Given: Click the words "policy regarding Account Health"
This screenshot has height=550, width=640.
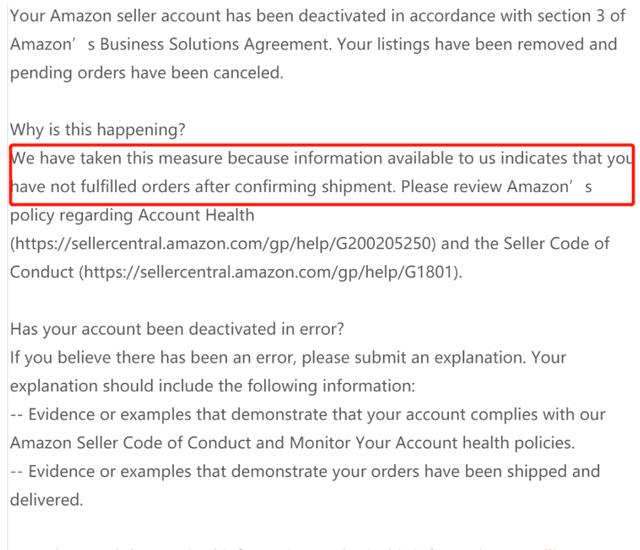Looking at the screenshot, I should (x=132, y=215).
